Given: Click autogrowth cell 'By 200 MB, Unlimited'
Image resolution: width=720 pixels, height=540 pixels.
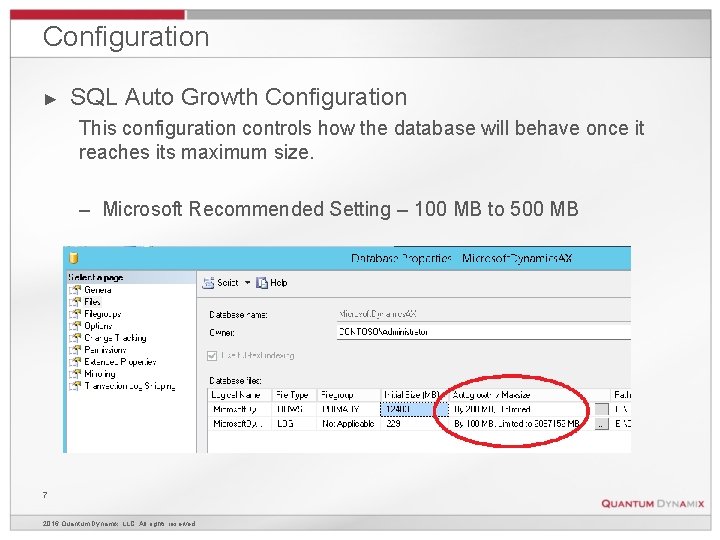Looking at the screenshot, I should coord(521,409).
